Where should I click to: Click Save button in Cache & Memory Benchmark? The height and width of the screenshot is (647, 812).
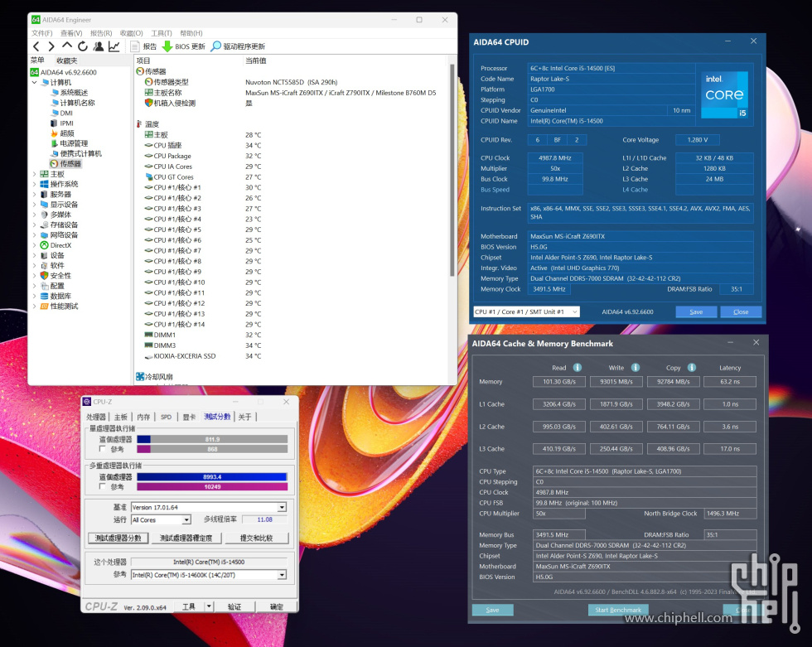pyautogui.click(x=492, y=611)
